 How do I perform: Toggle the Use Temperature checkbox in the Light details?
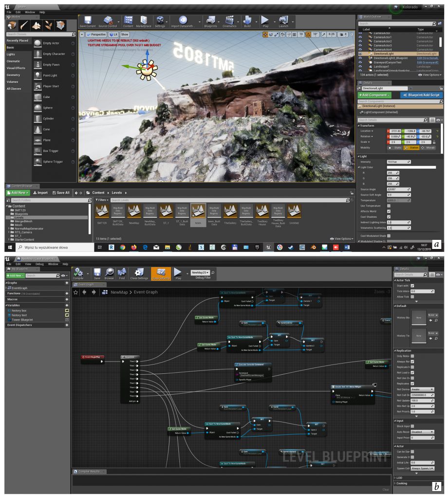389,206
